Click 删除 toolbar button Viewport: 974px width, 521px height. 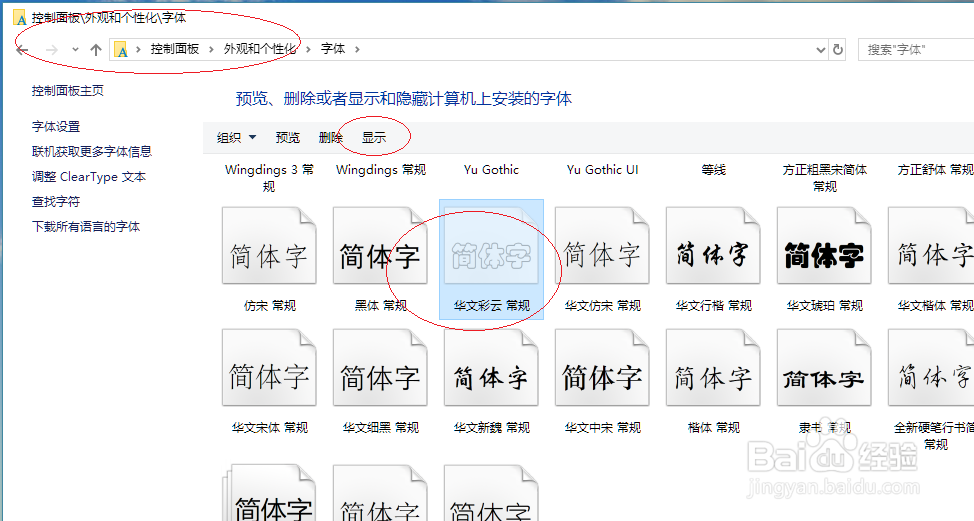click(x=330, y=137)
